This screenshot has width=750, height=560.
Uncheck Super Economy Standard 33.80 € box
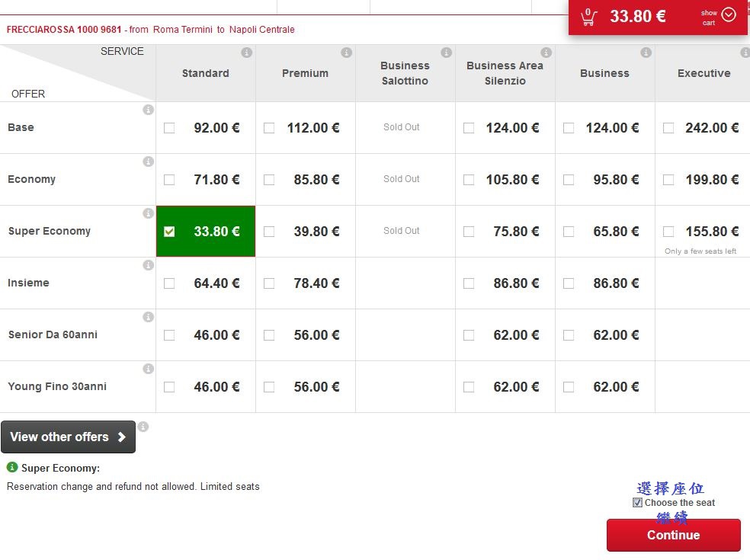[x=169, y=232]
